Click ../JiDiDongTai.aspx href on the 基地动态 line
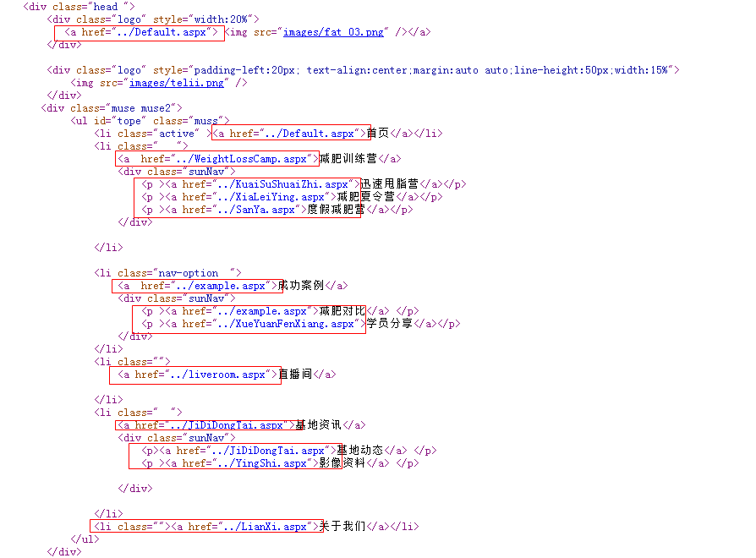This screenshot has width=756, height=558. 268,451
